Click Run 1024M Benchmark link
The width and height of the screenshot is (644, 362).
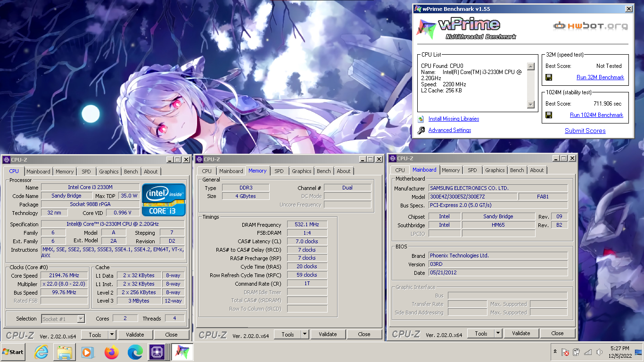click(596, 115)
